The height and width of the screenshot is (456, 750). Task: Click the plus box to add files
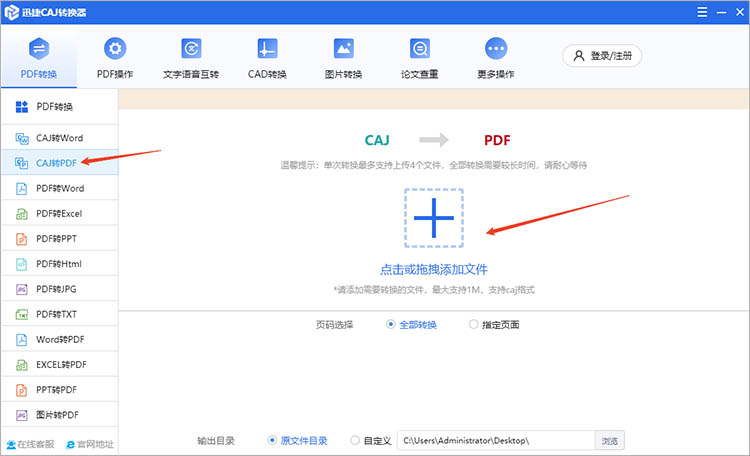434,218
